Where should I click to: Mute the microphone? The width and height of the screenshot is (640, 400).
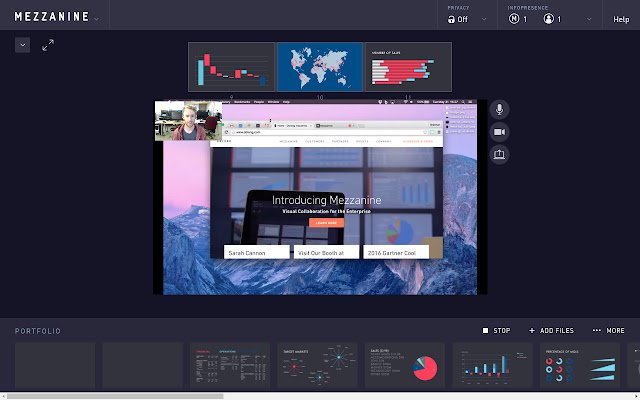pyautogui.click(x=499, y=109)
